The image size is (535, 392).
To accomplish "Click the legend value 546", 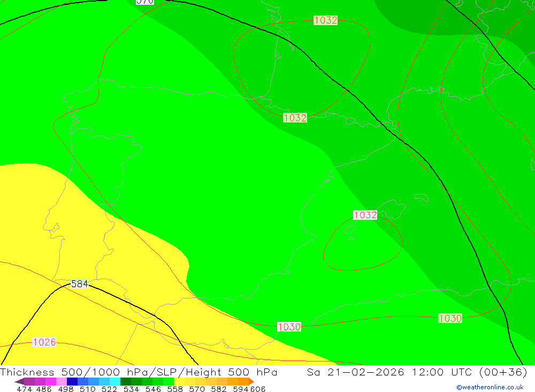I will [153, 389].
